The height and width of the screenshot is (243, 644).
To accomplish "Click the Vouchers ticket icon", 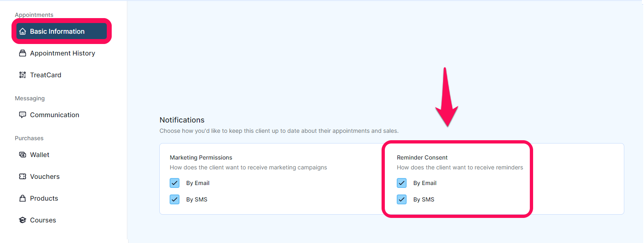I will pyautogui.click(x=23, y=177).
